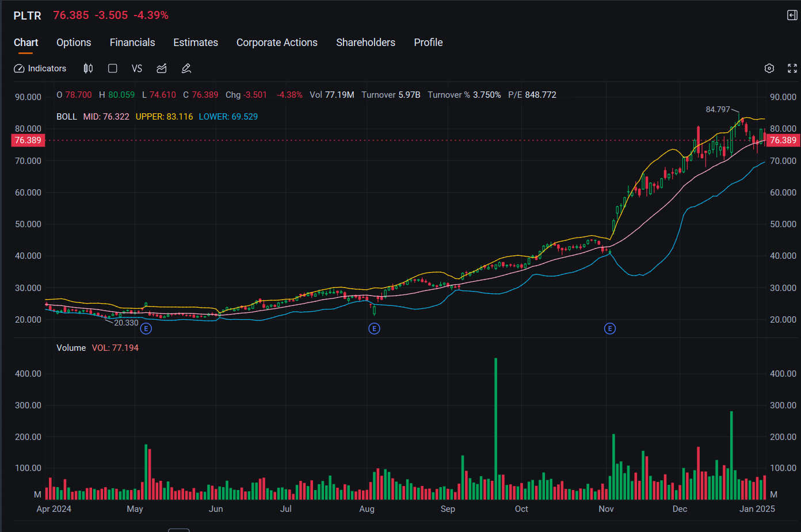801x532 pixels.
Task: Click the VOL: 77.194 value
Action: coord(115,348)
